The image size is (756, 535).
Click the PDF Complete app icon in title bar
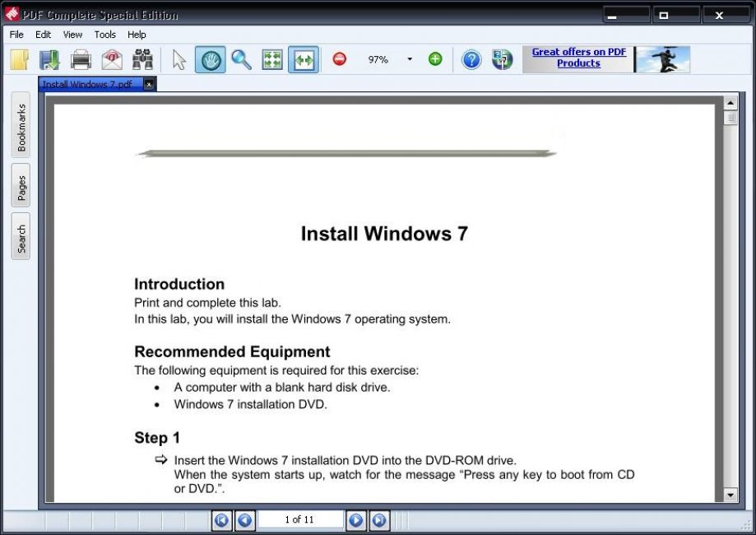[12, 14]
